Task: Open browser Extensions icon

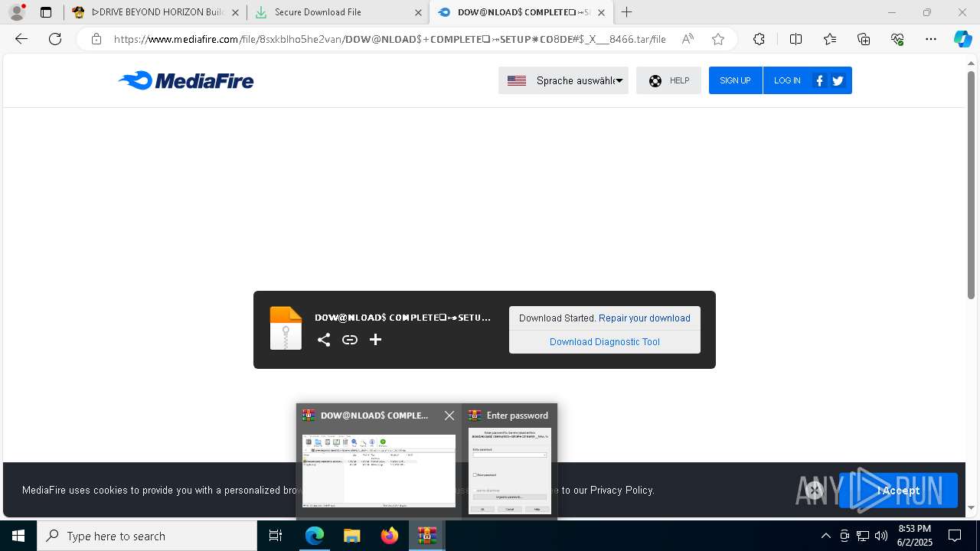Action: [759, 39]
